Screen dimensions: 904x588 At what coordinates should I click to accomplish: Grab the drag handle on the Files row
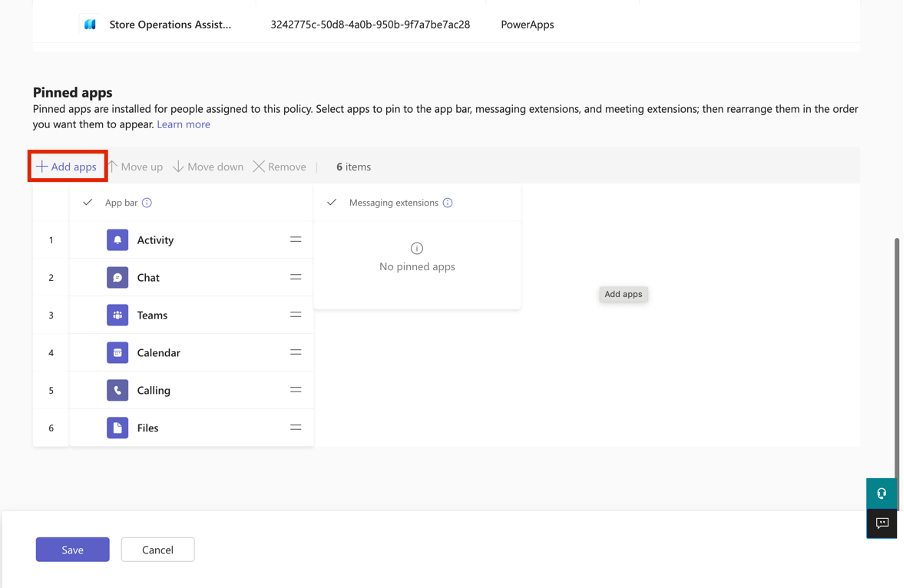pos(296,427)
